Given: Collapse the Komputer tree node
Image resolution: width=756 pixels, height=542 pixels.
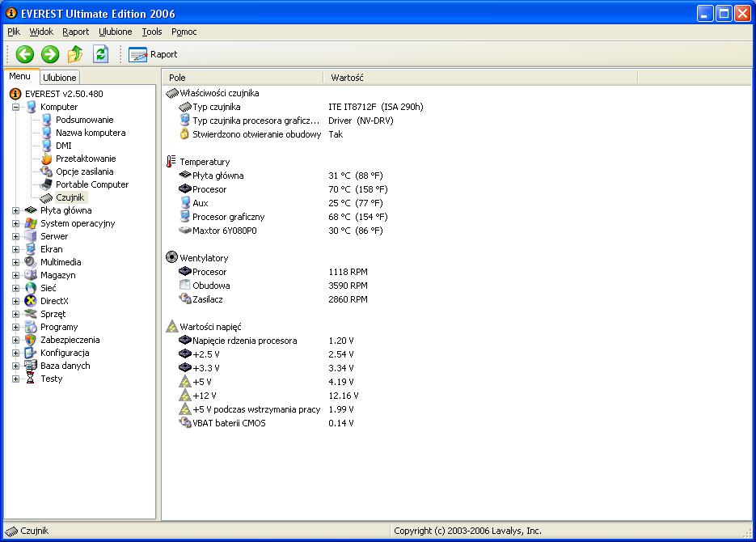Looking at the screenshot, I should click(x=16, y=107).
